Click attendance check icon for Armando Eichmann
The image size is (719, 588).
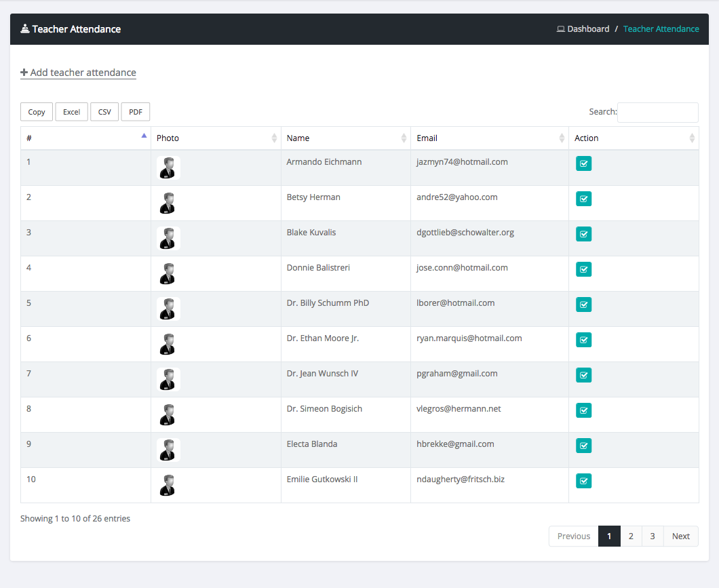click(x=583, y=163)
